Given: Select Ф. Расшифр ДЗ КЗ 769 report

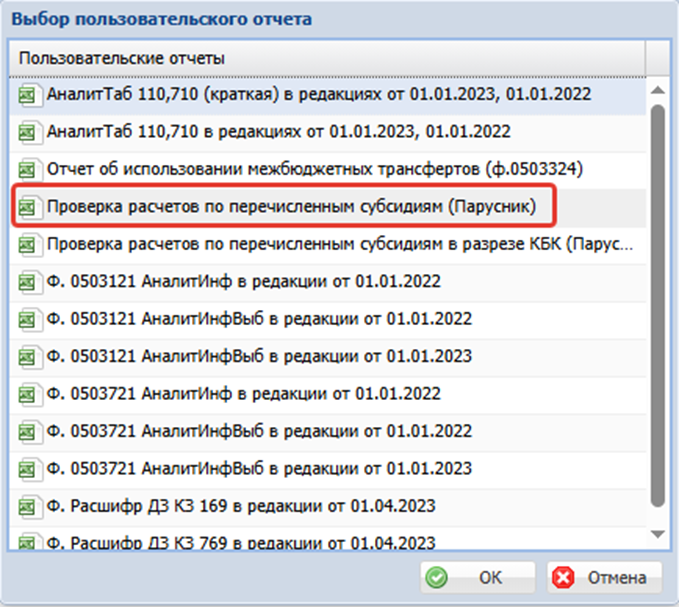Looking at the screenshot, I should (x=328, y=539).
